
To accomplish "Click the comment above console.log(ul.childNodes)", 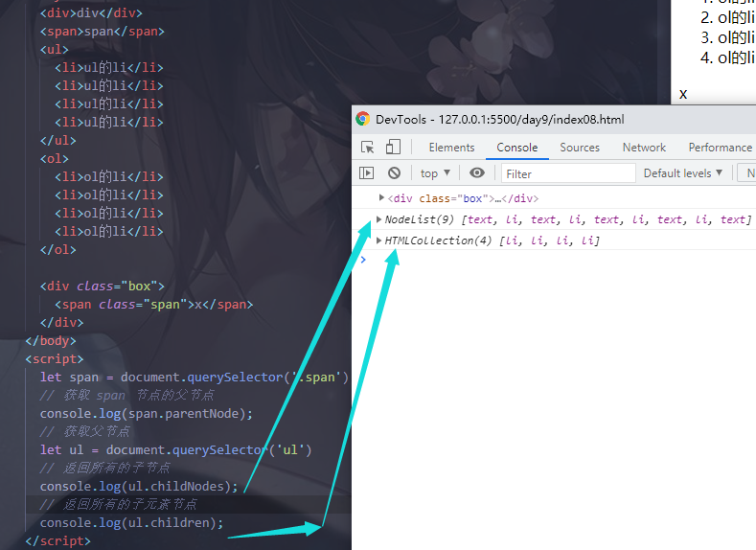I will click(x=105, y=468).
